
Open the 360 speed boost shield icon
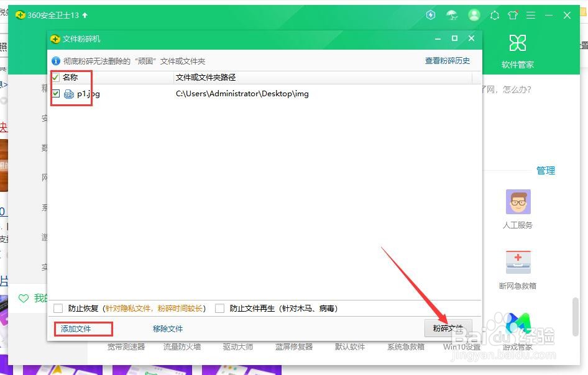pos(431,15)
